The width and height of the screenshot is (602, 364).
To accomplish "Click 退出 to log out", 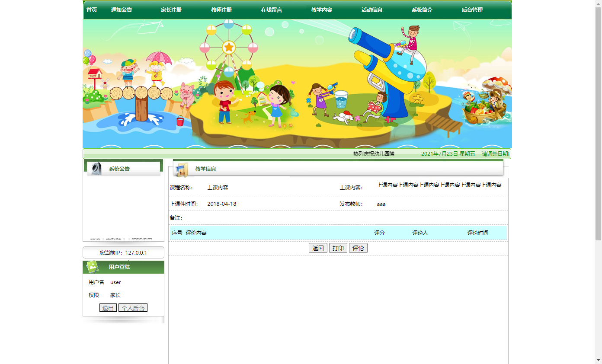I will click(x=108, y=307).
